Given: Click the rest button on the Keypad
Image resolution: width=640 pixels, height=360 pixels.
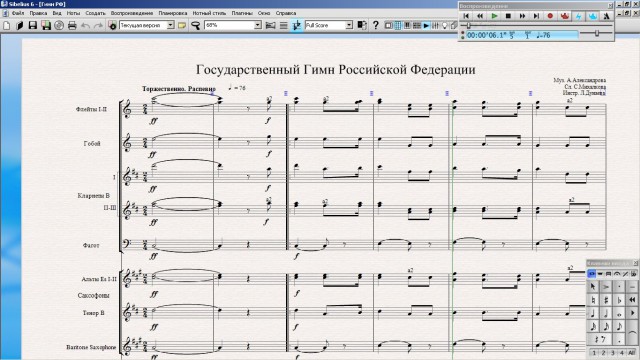Looking at the screenshot, I should pos(599,339).
